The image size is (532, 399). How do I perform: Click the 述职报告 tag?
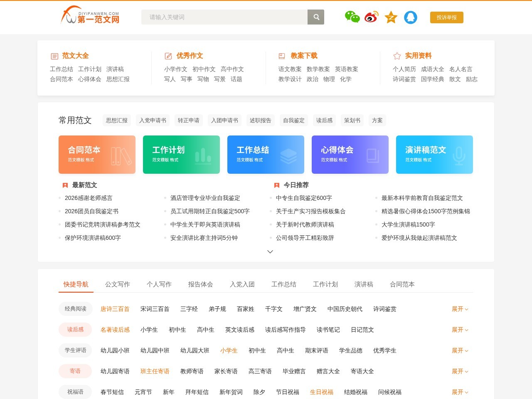[x=261, y=121]
